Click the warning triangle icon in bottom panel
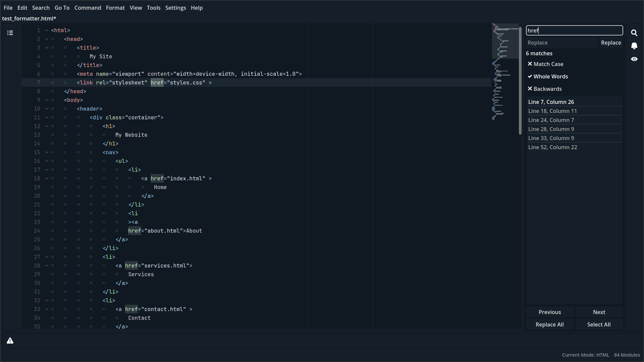 pyautogui.click(x=10, y=341)
